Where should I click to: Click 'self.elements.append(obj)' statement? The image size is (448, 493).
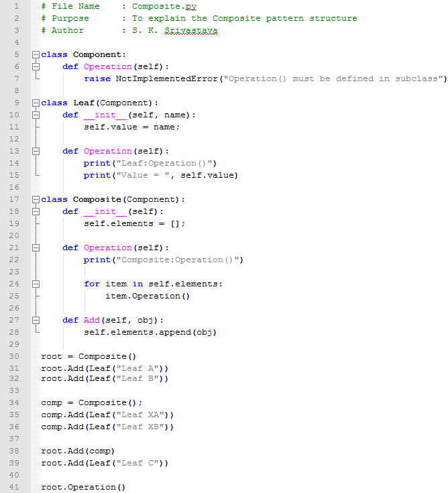click(x=150, y=332)
